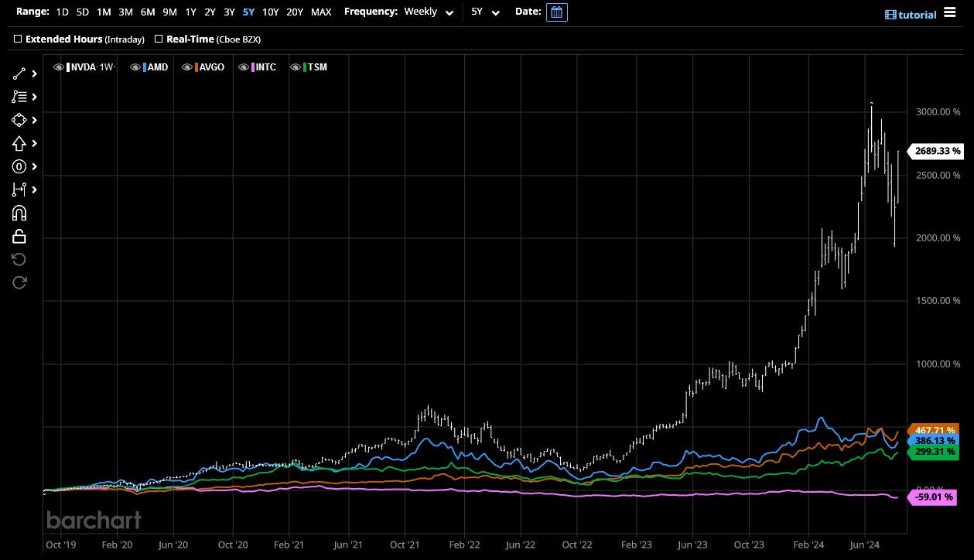The image size is (974, 560).
Task: Set range to 1D
Action: pos(62,12)
